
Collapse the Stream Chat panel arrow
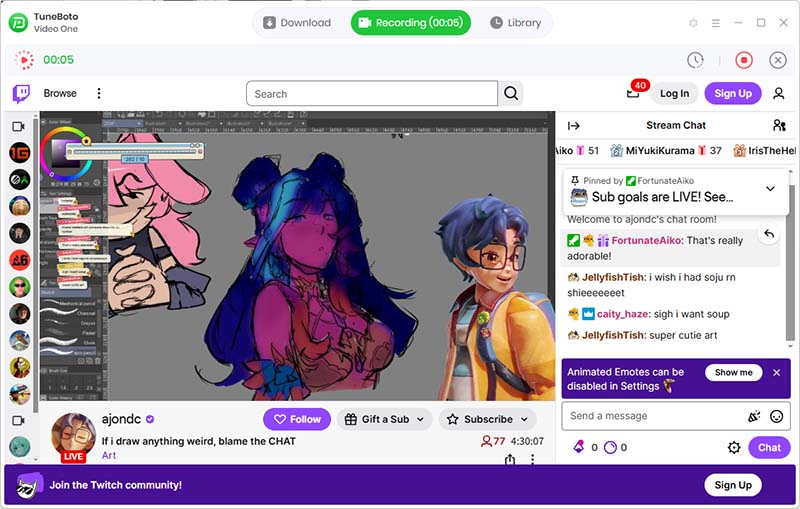(x=573, y=126)
